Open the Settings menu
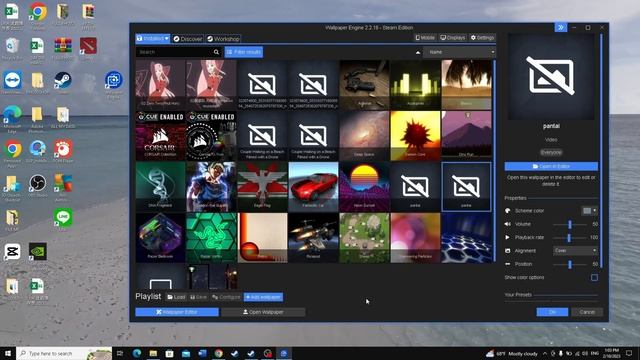The image size is (640, 360). click(x=482, y=38)
